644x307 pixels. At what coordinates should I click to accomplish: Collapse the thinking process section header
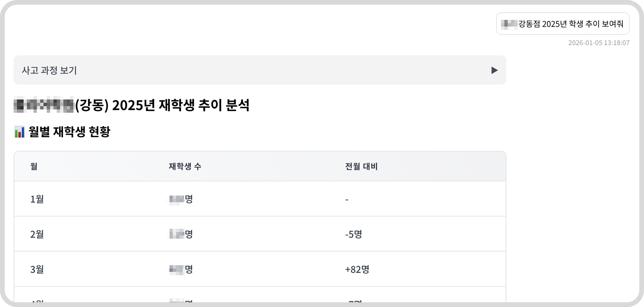(260, 70)
